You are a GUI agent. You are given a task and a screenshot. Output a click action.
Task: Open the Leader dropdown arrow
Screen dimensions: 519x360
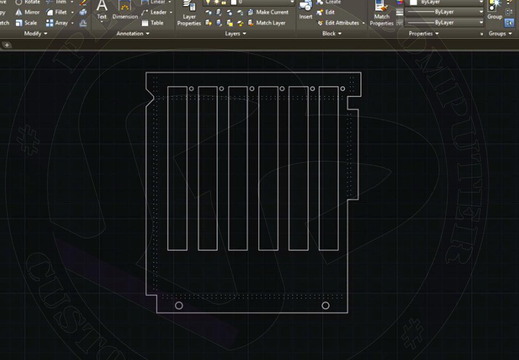171,12
